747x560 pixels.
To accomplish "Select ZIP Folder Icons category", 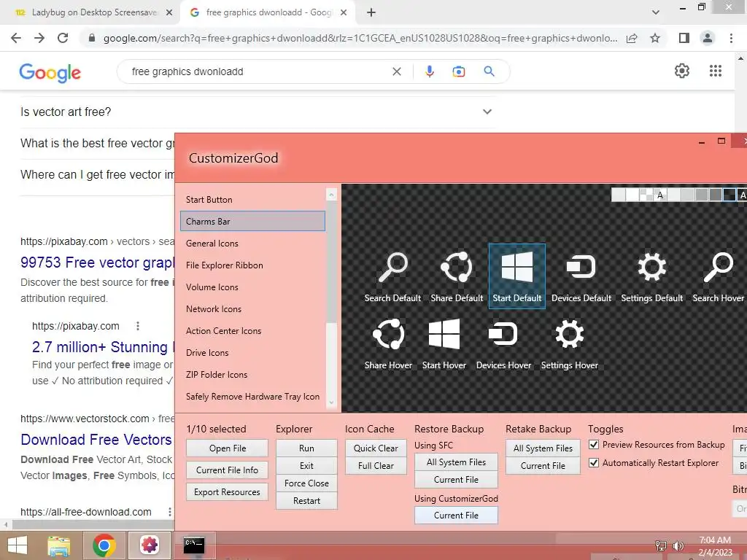I will pyautogui.click(x=252, y=375).
